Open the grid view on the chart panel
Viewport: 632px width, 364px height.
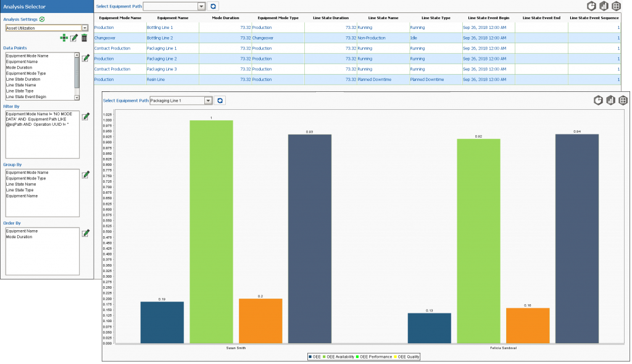623,101
